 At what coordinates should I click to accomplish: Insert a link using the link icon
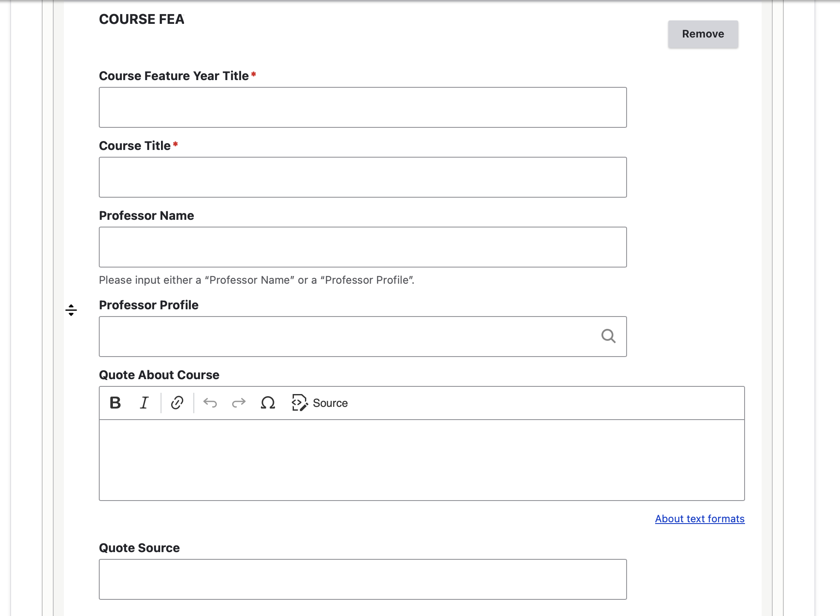tap(177, 403)
